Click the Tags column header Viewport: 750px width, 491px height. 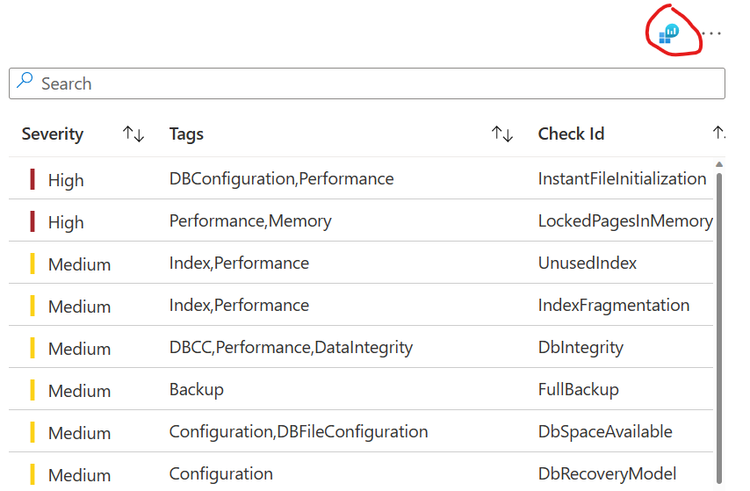[x=187, y=134]
